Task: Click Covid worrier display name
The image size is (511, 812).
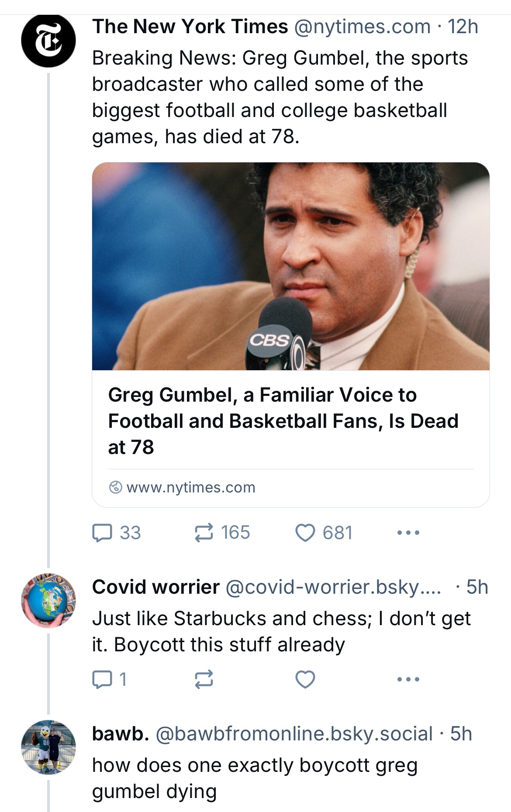Action: pyautogui.click(x=156, y=587)
